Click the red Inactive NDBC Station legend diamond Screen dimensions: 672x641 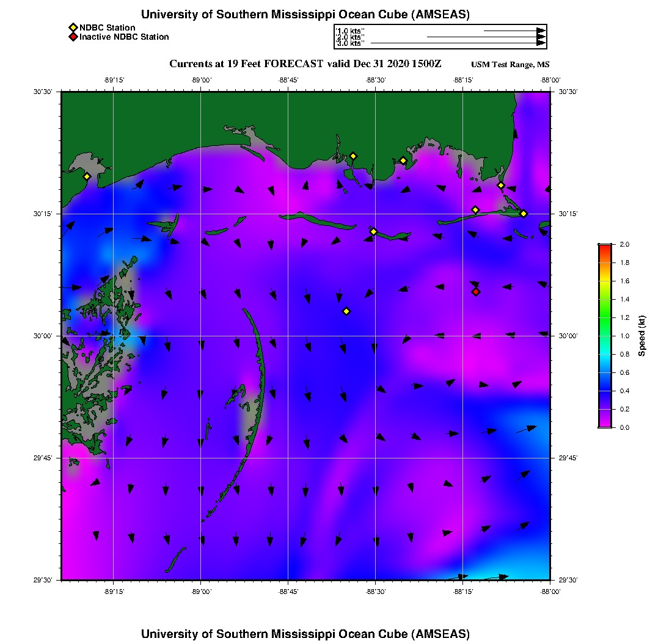coord(73,37)
